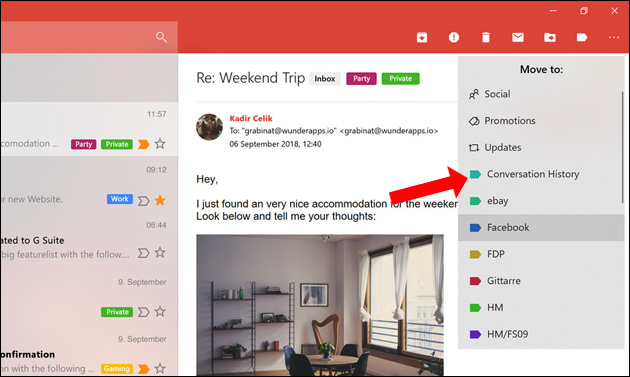Viewport: 630px width, 377px height.
Task: Click the Gaming label in the email list
Action: [x=117, y=369]
